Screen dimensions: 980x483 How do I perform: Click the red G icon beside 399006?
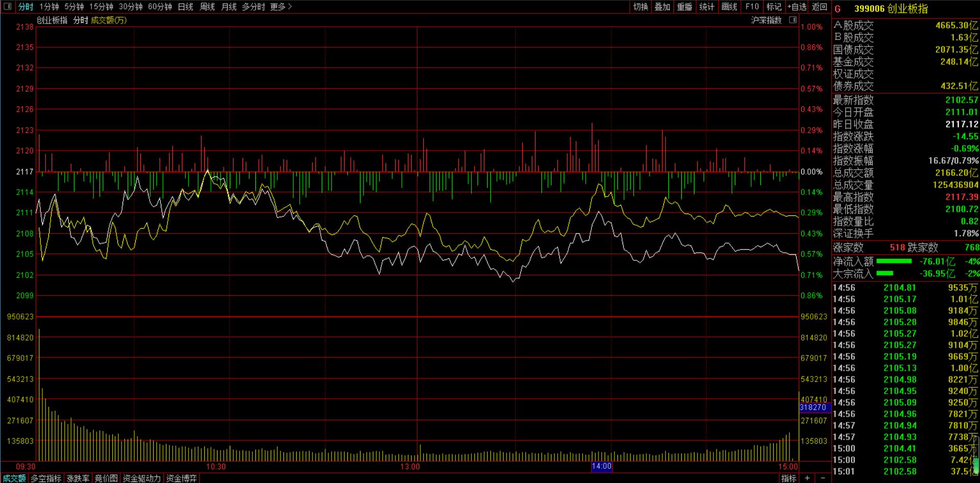(838, 9)
